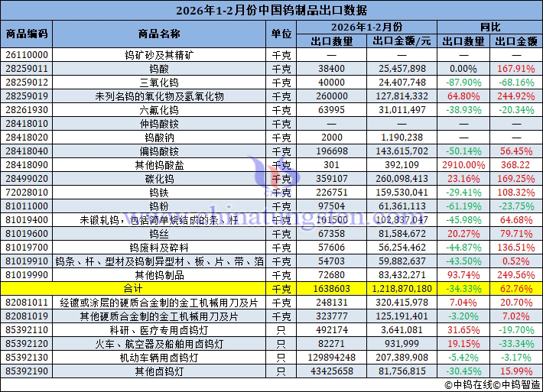The width and height of the screenshot is (543, 392).
Task: Select the 钨矿砂及其精矿 name cell
Action: (159, 55)
